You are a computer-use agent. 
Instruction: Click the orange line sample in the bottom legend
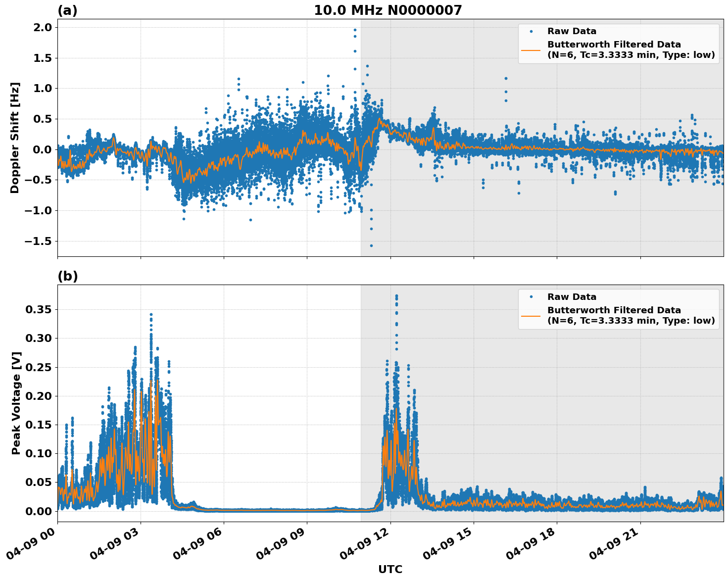click(531, 316)
